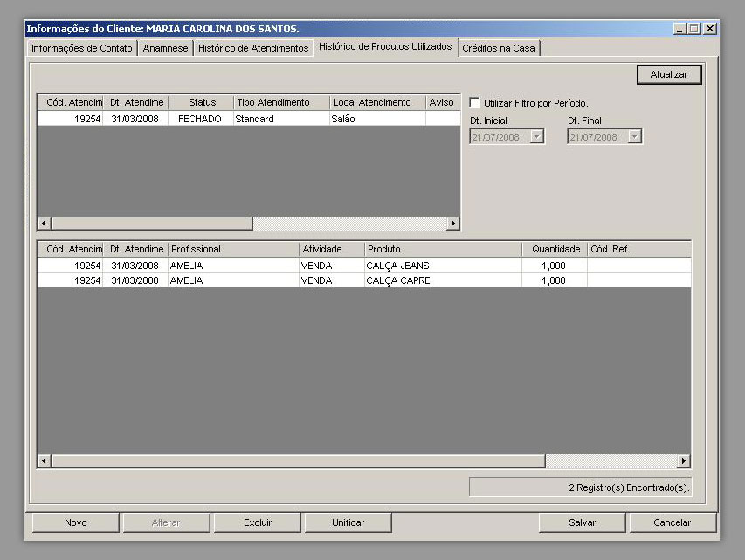Click right arrow of upper table scrollbar
The width and height of the screenshot is (745, 560).
(x=452, y=223)
